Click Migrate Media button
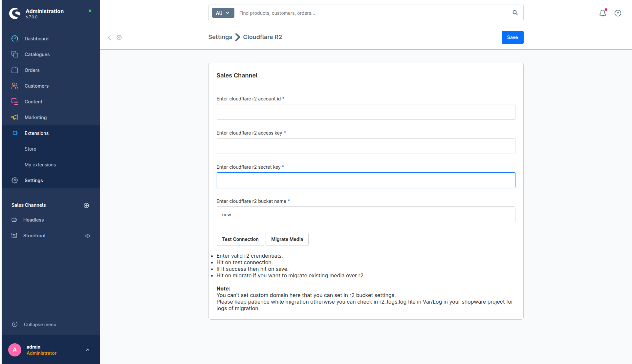Image resolution: width=632 pixels, height=364 pixels. pos(287,239)
